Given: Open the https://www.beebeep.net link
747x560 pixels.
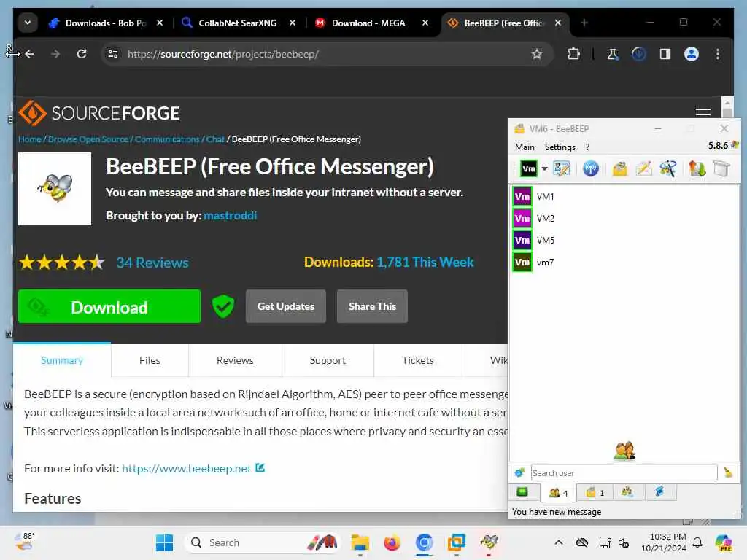Looking at the screenshot, I should point(186,469).
